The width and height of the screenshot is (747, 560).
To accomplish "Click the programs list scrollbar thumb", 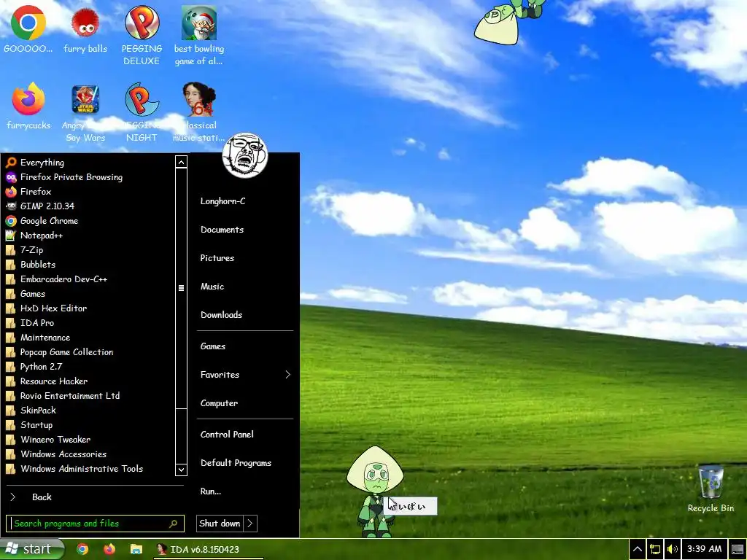I will [181, 288].
